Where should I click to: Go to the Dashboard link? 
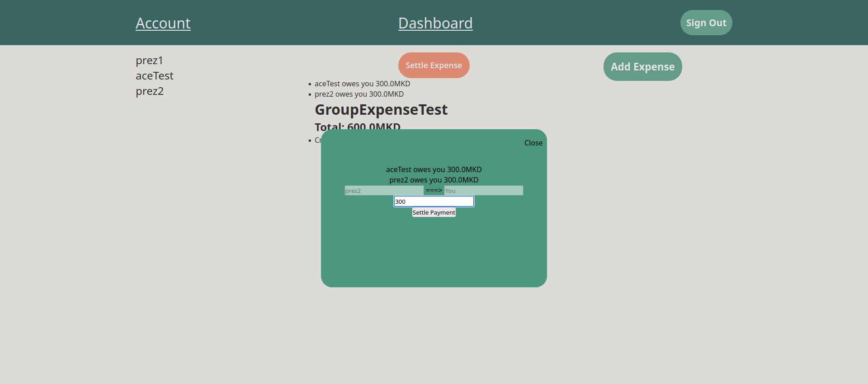[x=435, y=23]
